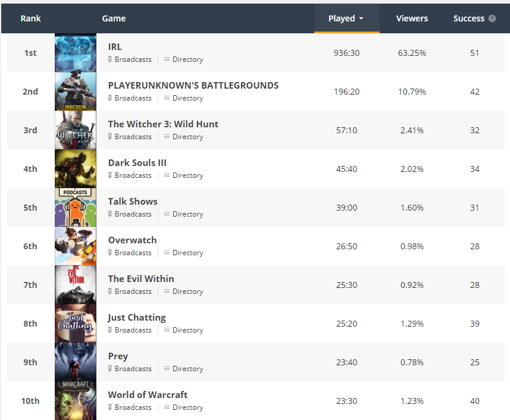View Directory for Dark Souls III

(x=184, y=175)
